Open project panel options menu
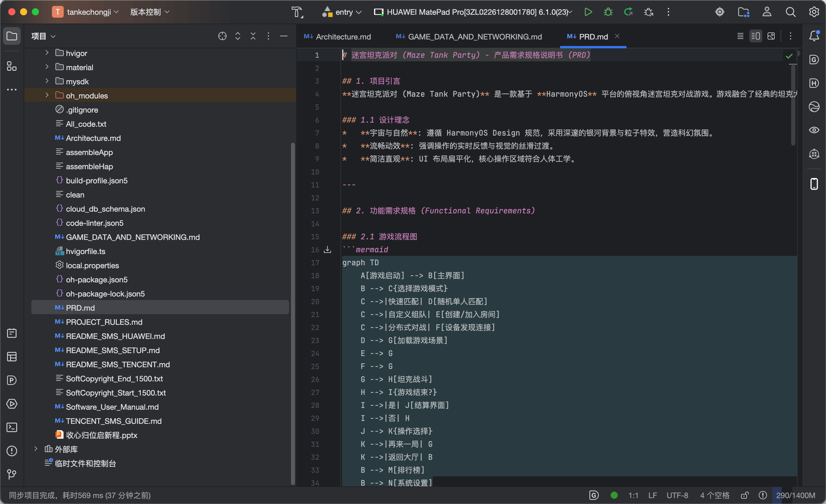 point(268,36)
